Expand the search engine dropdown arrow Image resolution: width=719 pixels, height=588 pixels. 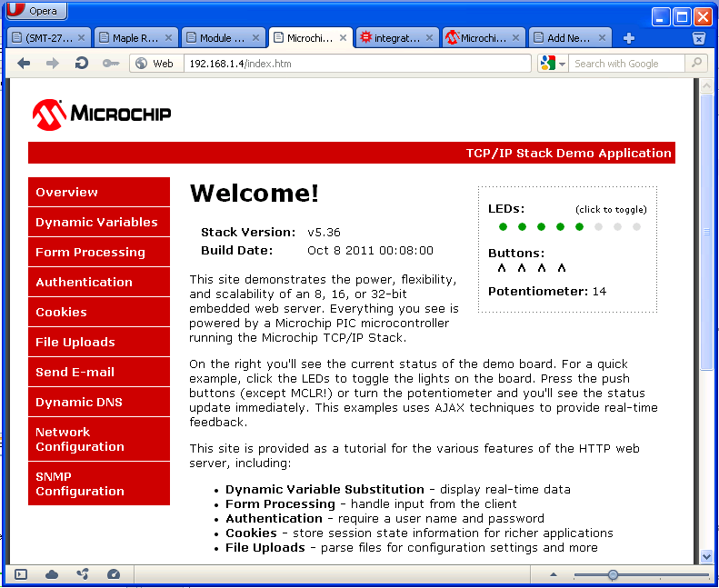click(562, 65)
